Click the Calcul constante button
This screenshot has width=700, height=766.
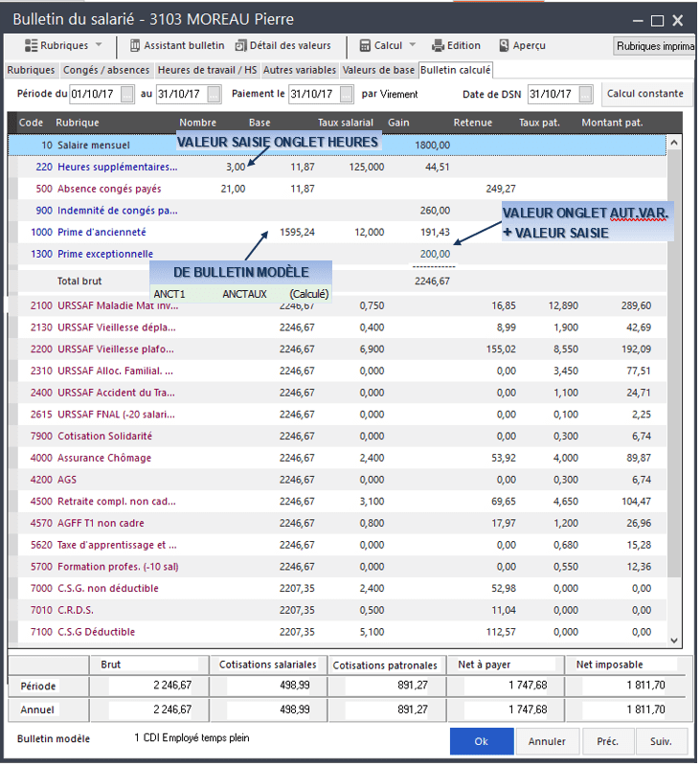645,94
